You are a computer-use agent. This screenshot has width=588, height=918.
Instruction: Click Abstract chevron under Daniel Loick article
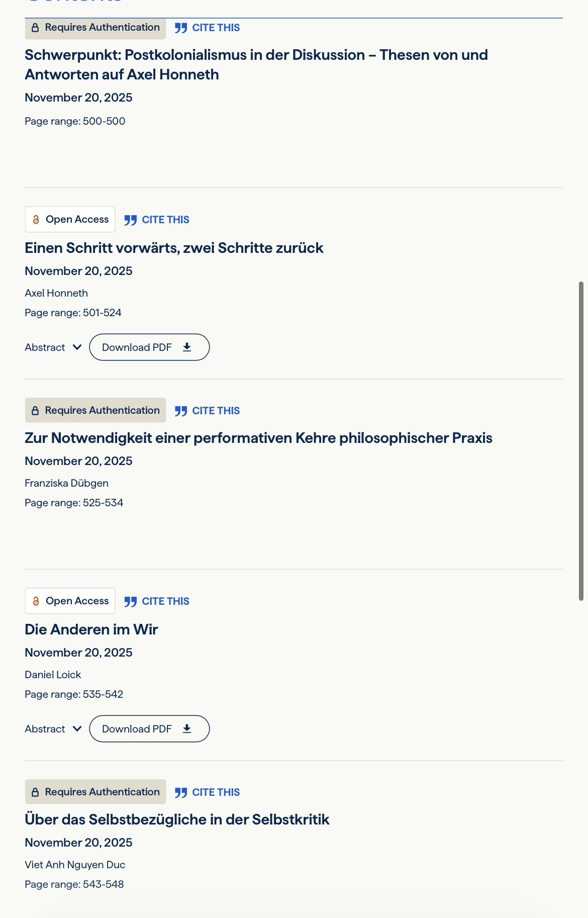click(77, 728)
